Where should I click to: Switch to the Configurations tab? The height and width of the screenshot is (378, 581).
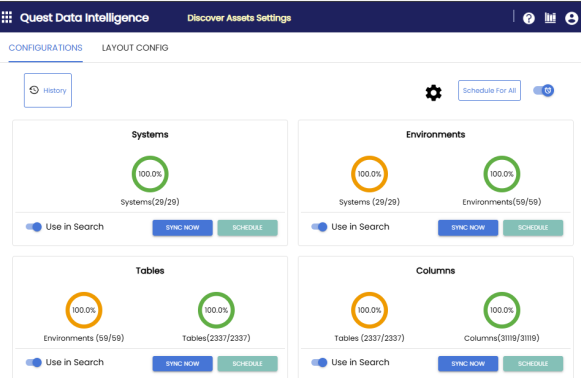pos(46,48)
